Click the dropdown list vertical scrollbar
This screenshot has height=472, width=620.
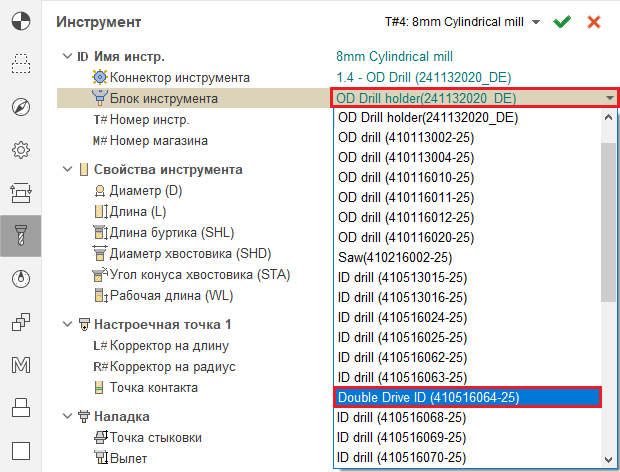[x=609, y=220]
